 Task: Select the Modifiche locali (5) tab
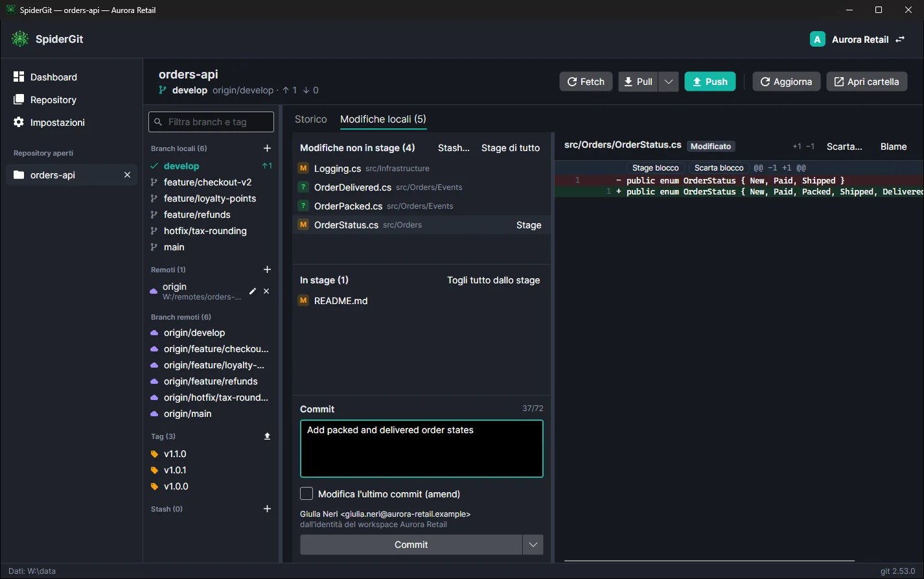pos(383,119)
